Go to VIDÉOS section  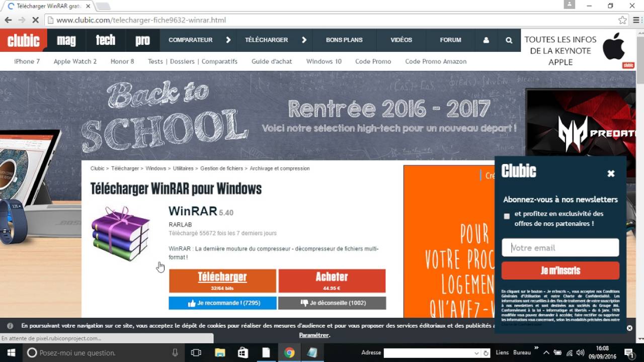point(401,40)
